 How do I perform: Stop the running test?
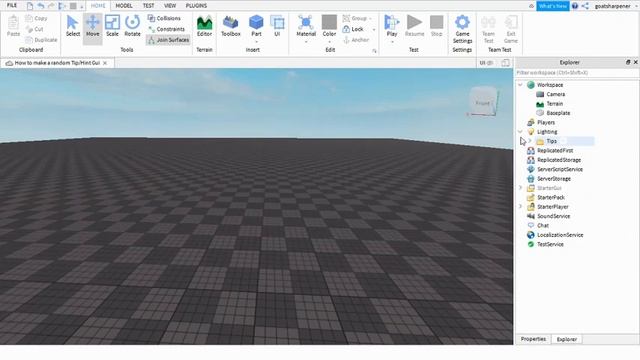pos(436,26)
